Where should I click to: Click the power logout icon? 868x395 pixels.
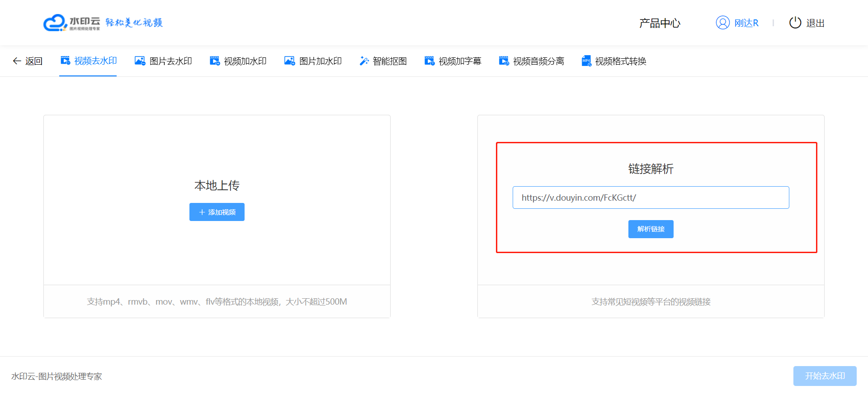pos(795,23)
